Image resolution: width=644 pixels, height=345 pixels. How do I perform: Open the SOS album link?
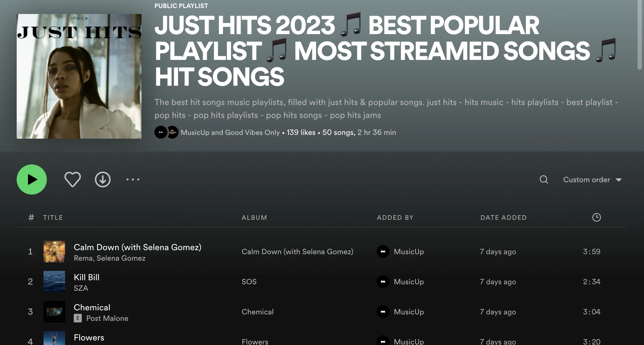tap(249, 282)
